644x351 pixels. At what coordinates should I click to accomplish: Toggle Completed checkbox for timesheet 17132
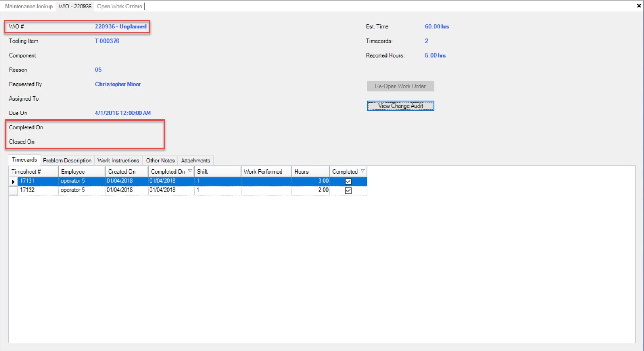click(x=348, y=190)
